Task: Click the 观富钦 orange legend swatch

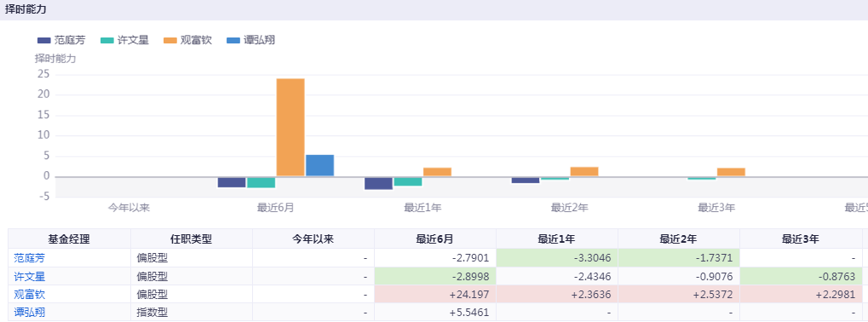Action: pyautogui.click(x=170, y=40)
